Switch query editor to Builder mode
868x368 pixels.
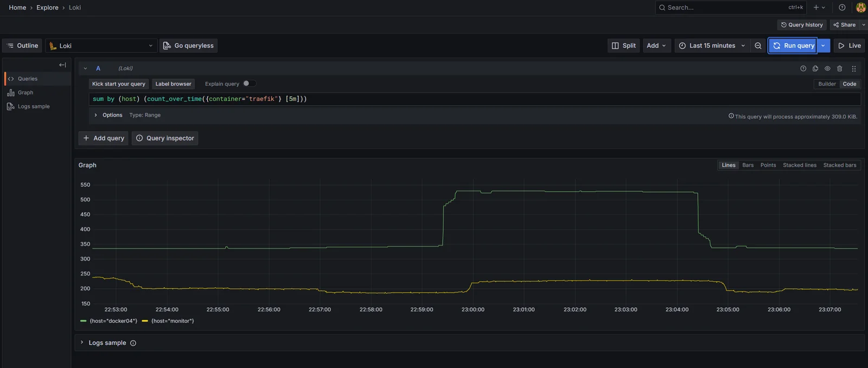[x=827, y=84]
